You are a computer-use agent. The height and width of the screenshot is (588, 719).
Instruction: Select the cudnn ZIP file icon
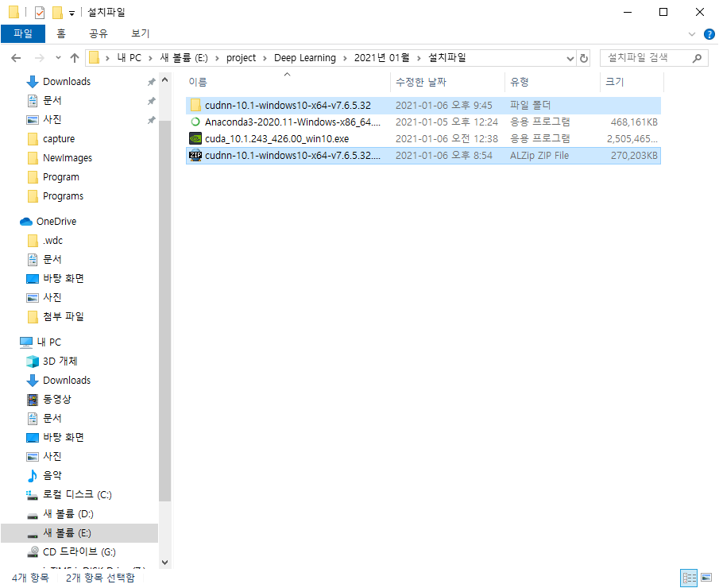[195, 156]
